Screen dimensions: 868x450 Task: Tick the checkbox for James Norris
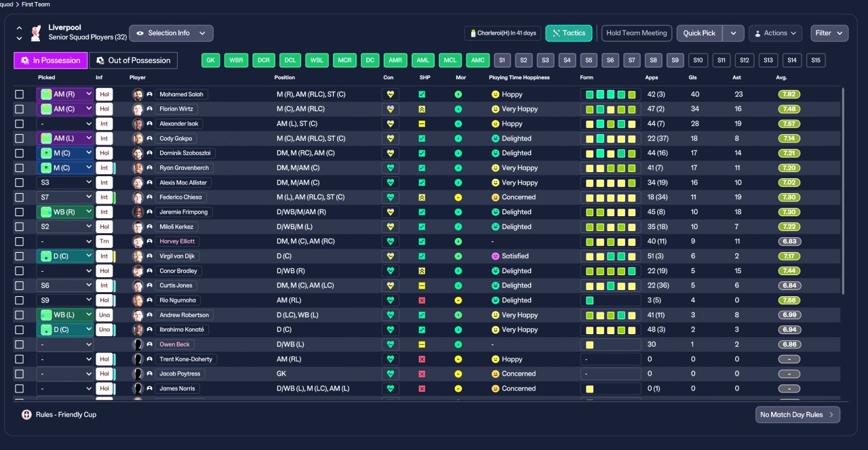click(x=19, y=388)
